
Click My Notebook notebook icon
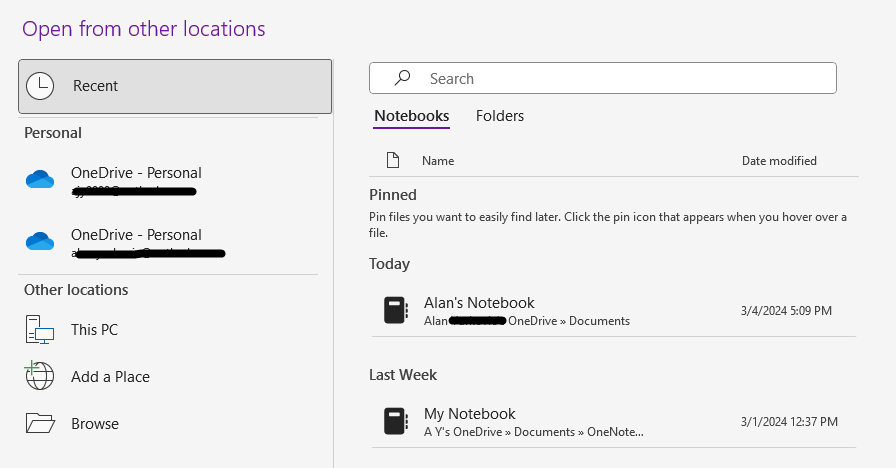[x=395, y=421]
